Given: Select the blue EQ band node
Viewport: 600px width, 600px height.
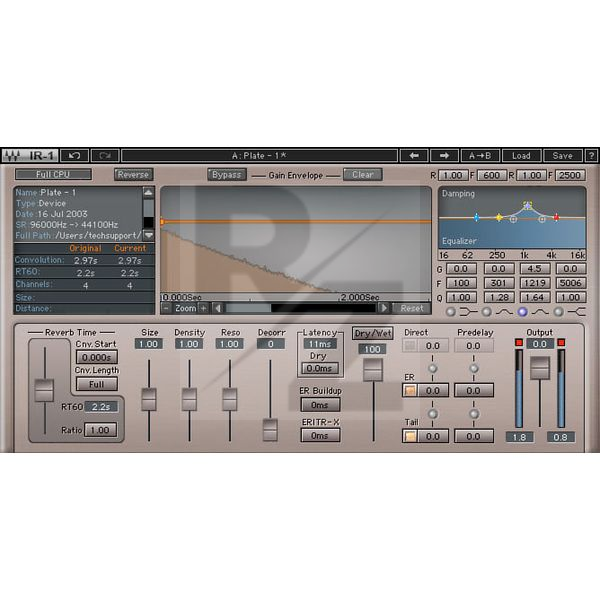Looking at the screenshot, I should click(x=476, y=218).
